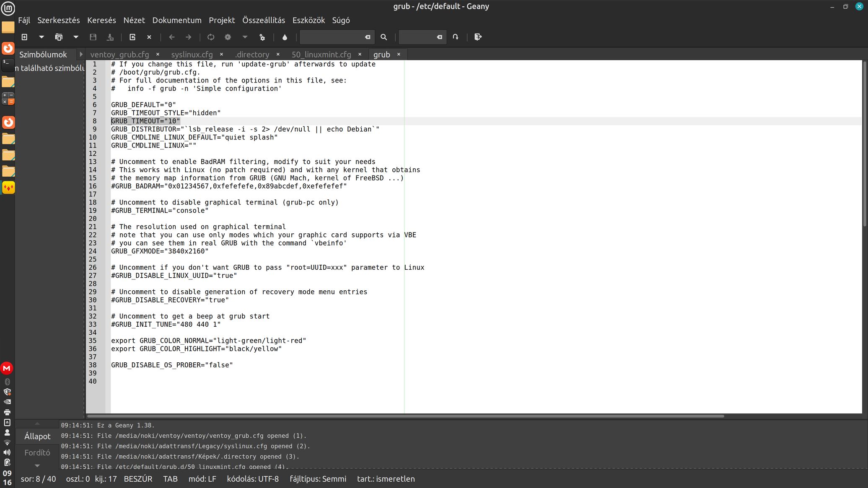Open the terminal icon in the panel
The height and width of the screenshot is (488, 868).
click(x=8, y=64)
